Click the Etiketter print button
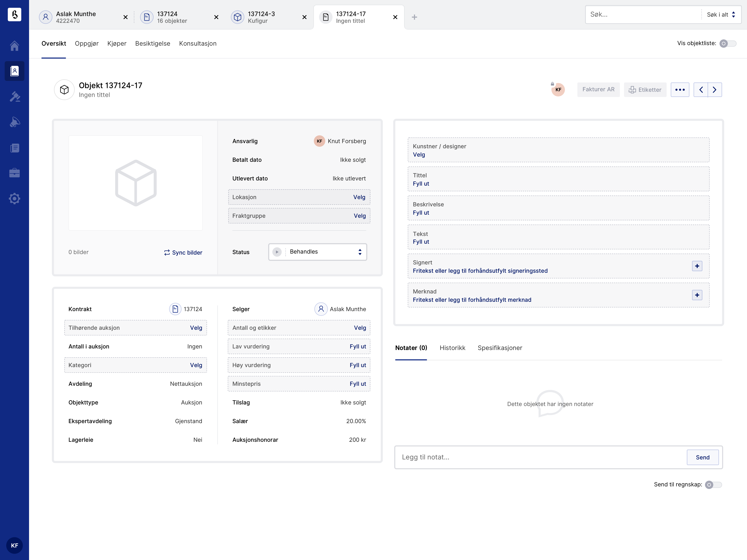The image size is (747, 560). tap(645, 90)
